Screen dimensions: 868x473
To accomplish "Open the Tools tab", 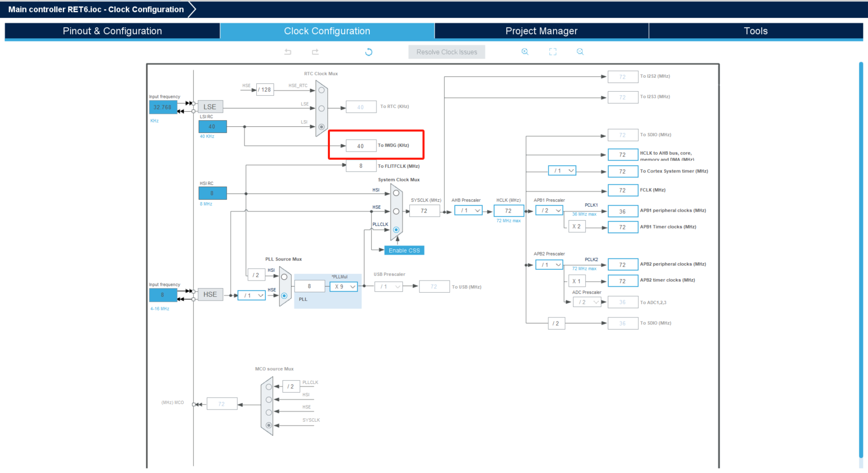I will (x=756, y=31).
